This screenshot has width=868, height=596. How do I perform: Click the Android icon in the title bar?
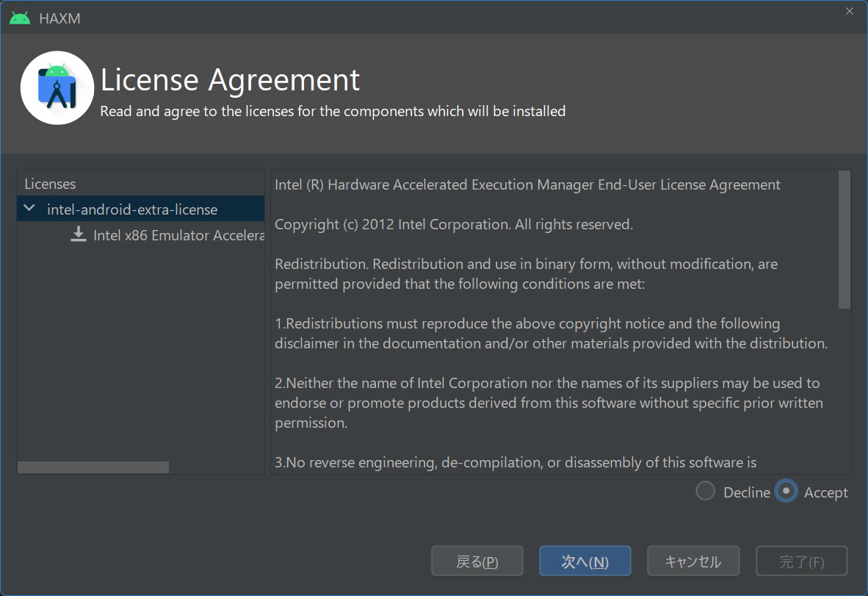tap(20, 18)
